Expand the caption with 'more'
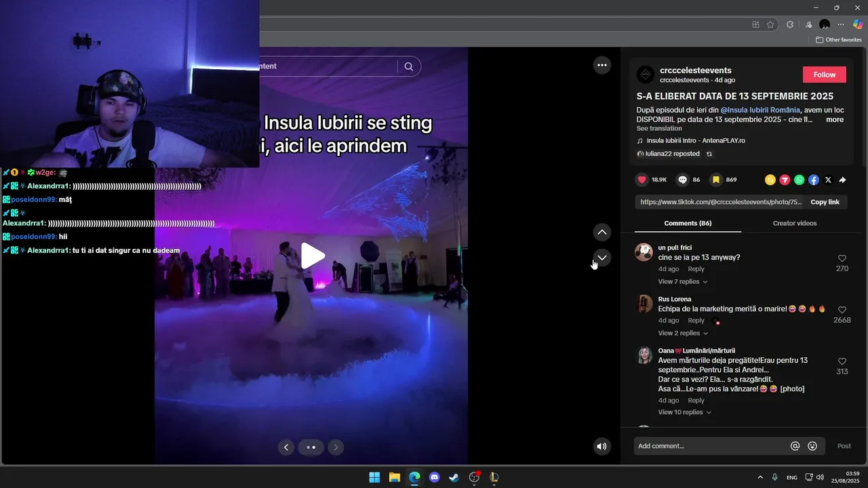The width and height of the screenshot is (868, 488). (835, 119)
